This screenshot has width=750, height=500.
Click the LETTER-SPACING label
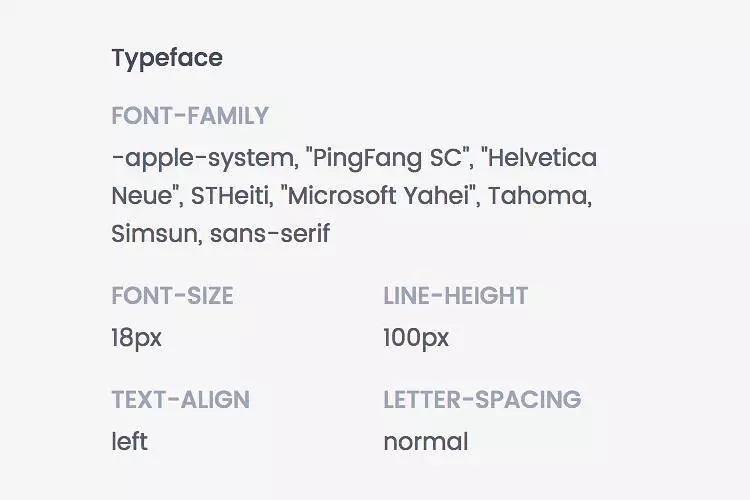482,400
